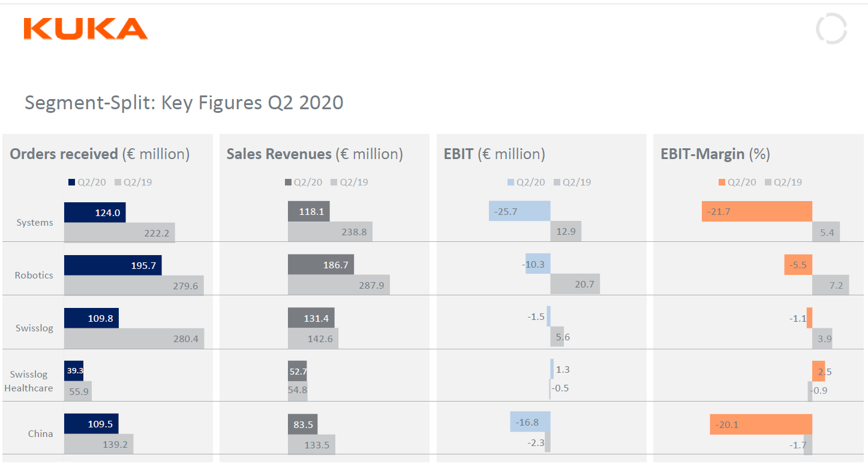Screen dimensions: 868x467
Task: Click gray Q2/19 legend swatch in Orders received
Action: point(118,182)
